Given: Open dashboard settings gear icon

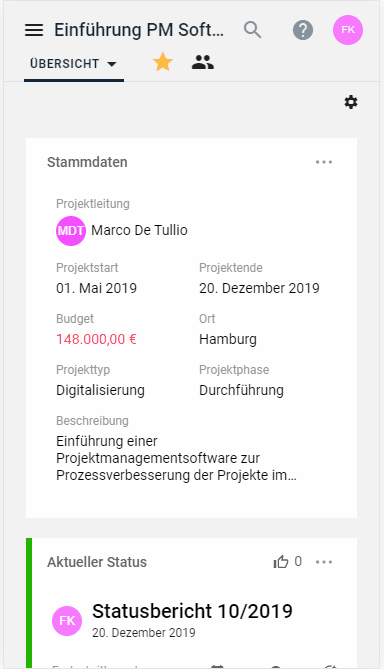Looking at the screenshot, I should tap(351, 102).
